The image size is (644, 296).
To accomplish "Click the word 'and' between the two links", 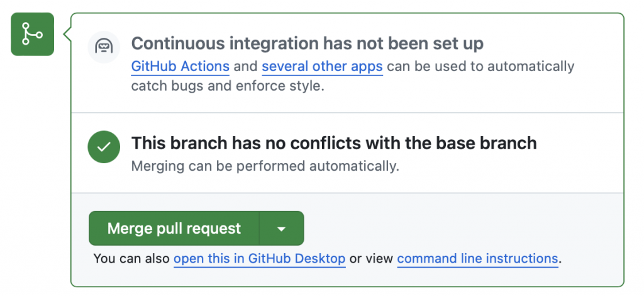I will coord(246,66).
